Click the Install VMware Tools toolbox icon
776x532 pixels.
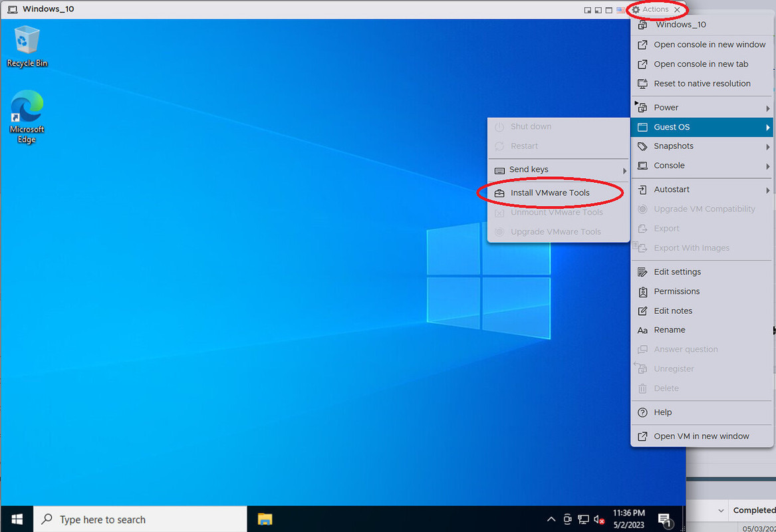[x=499, y=194]
